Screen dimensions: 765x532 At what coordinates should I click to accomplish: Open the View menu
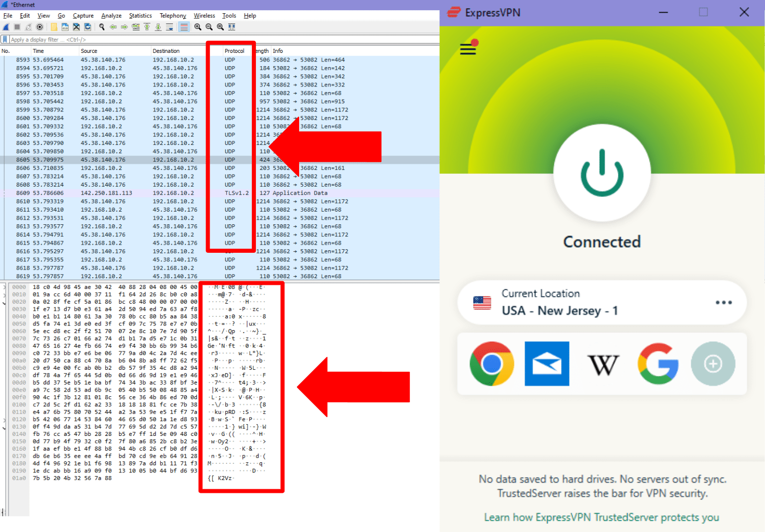click(x=44, y=16)
